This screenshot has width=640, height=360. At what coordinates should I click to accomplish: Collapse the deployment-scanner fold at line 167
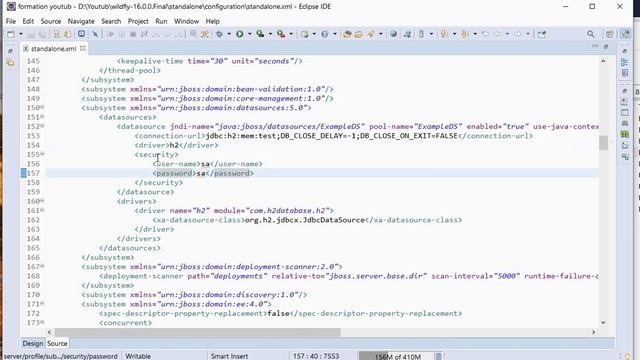point(42,266)
